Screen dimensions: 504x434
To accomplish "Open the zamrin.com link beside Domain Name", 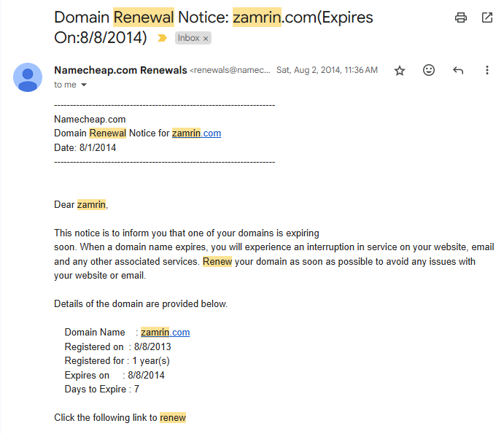I will pos(166,332).
